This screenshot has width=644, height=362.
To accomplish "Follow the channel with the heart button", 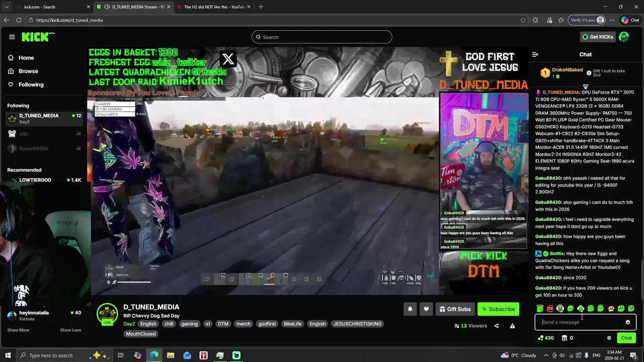I will coord(426,309).
